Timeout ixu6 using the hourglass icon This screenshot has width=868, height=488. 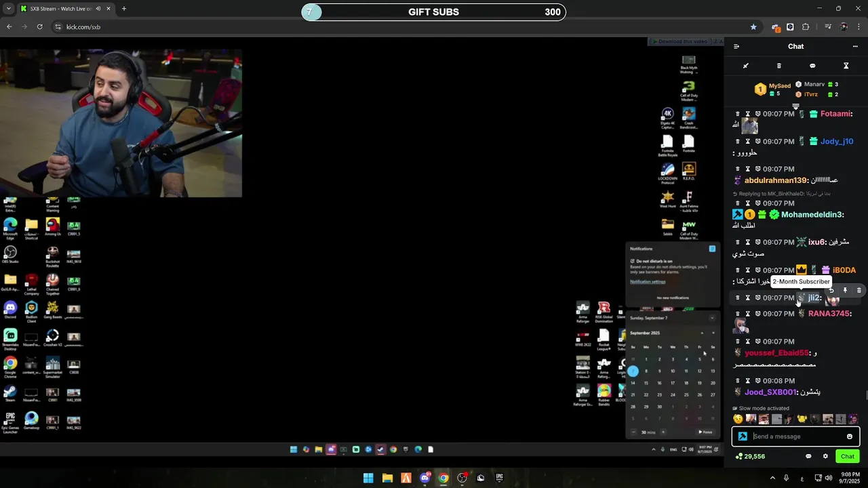pos(748,242)
